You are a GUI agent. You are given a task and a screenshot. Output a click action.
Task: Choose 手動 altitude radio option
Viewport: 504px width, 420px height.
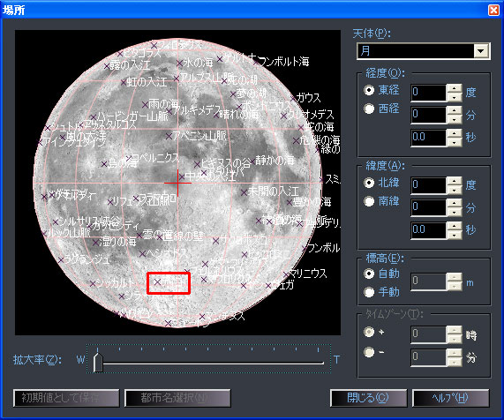[x=369, y=292]
